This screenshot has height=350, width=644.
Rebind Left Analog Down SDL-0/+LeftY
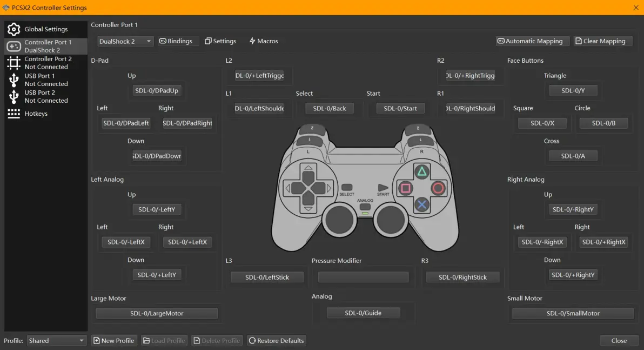tap(157, 275)
